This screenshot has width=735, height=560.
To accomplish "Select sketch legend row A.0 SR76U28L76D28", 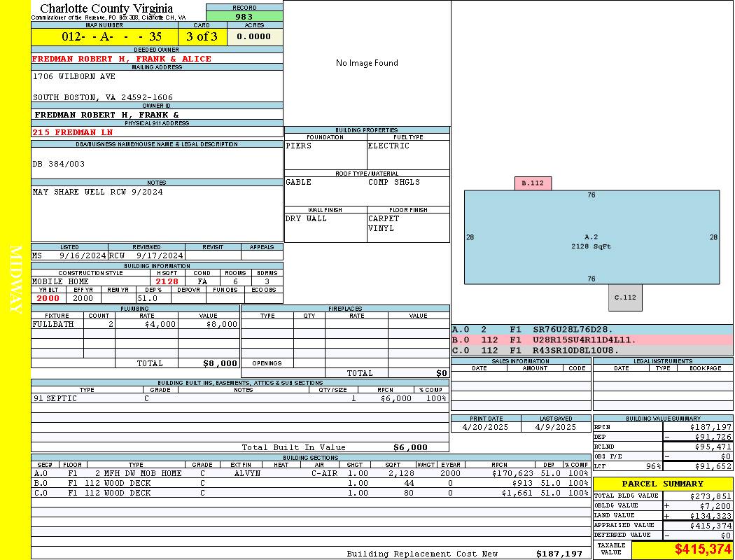I will click(x=592, y=330).
